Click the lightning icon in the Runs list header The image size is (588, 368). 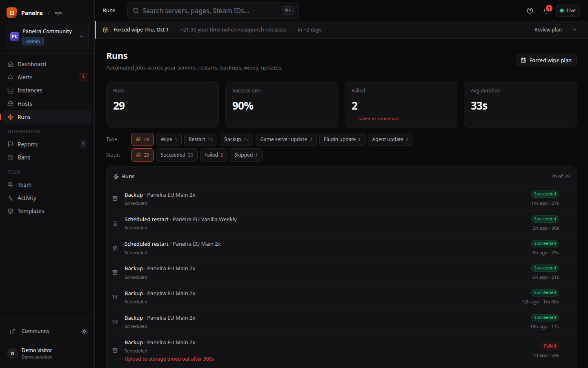coord(116,177)
